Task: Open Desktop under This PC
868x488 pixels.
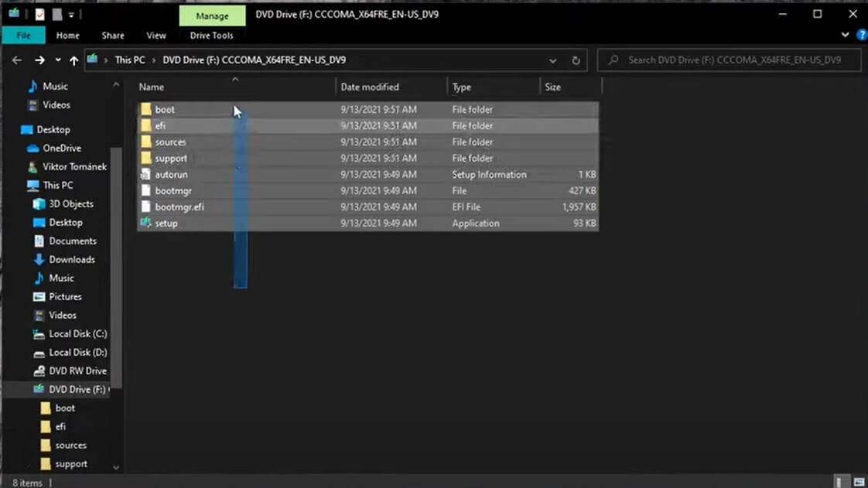Action: 65,223
